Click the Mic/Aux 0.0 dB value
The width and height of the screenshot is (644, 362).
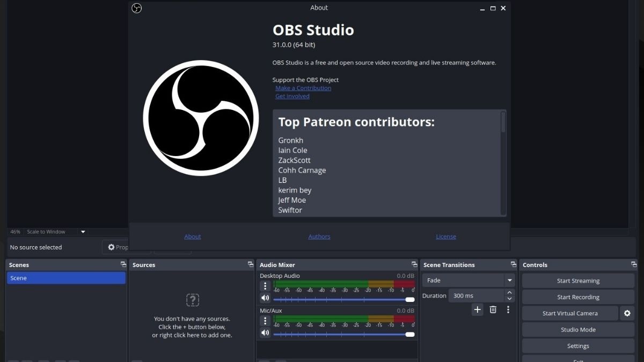pyautogui.click(x=405, y=311)
